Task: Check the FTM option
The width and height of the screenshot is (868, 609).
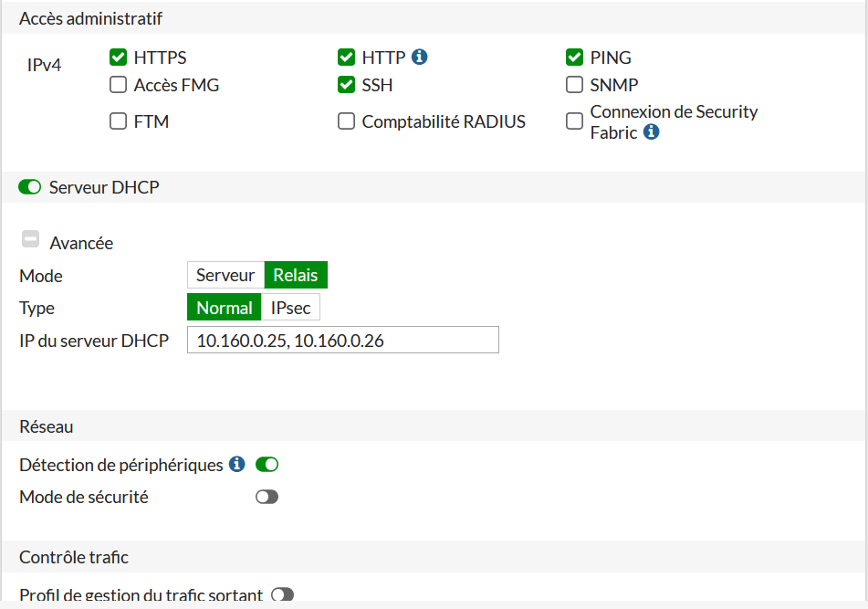Action: point(118,121)
